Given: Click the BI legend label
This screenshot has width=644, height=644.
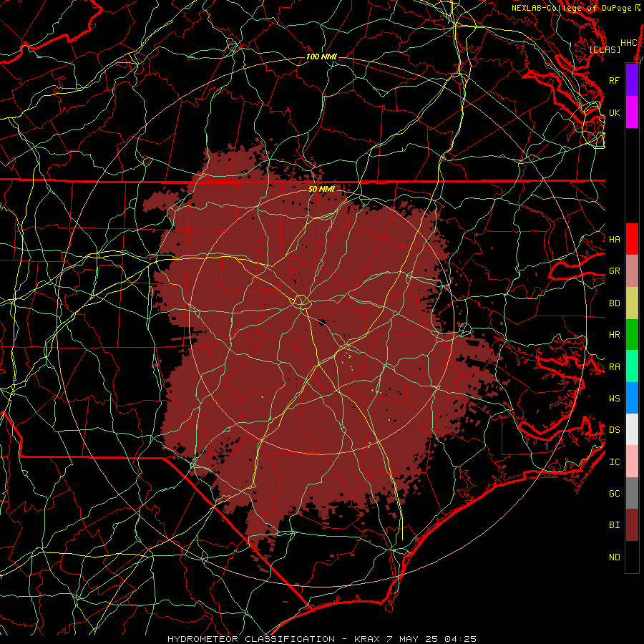Looking at the screenshot, I should [x=614, y=525].
